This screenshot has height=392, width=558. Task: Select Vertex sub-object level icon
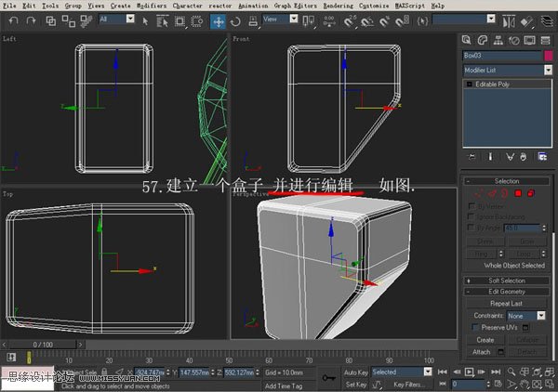pos(479,193)
